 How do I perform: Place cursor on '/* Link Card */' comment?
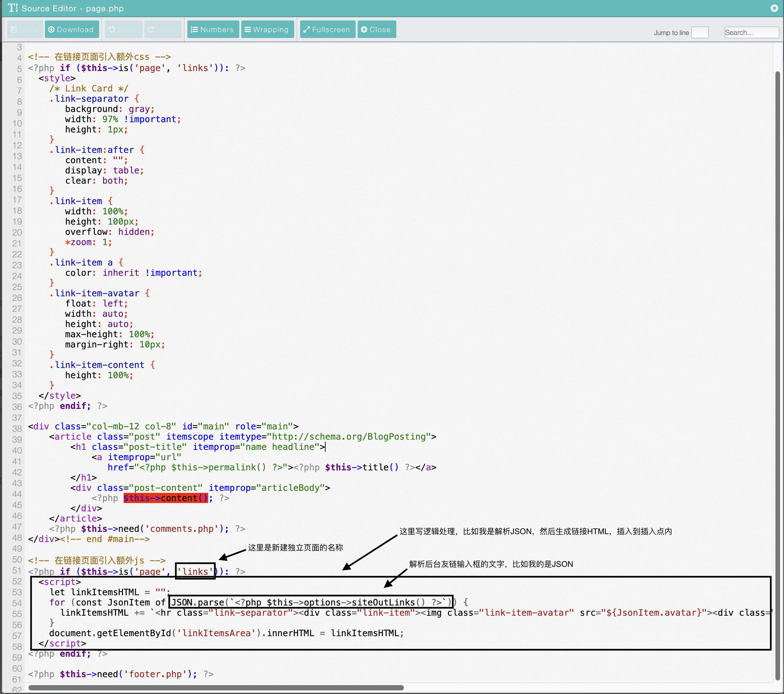[89, 89]
